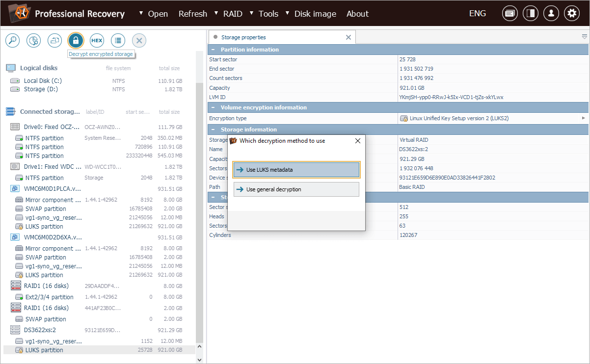
Task: Switch language via ENG selector
Action: (x=477, y=13)
